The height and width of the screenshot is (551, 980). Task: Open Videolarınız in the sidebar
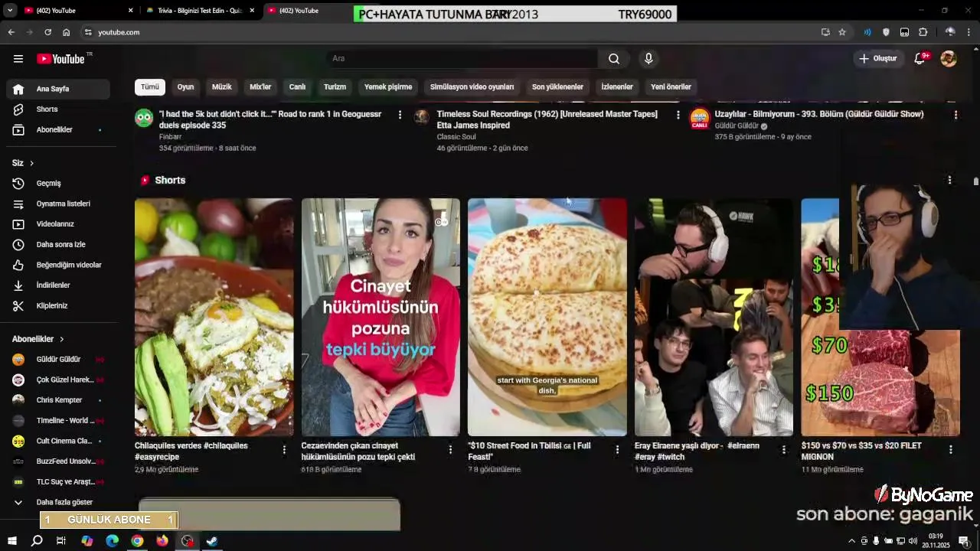point(58,224)
